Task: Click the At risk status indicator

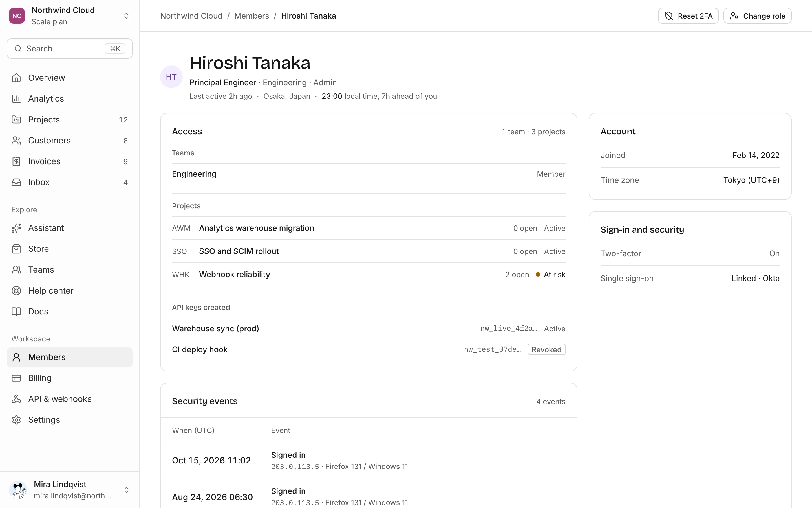Action: (550, 275)
